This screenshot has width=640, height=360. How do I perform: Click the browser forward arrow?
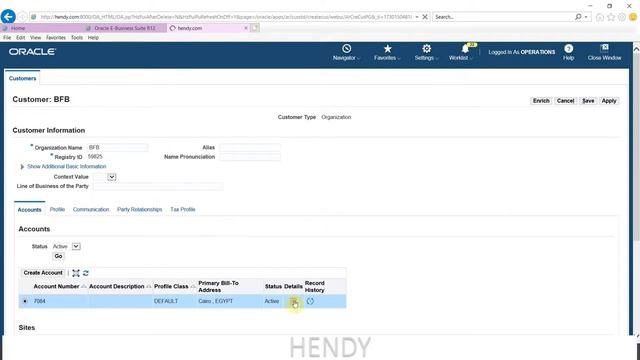[x=22, y=17]
